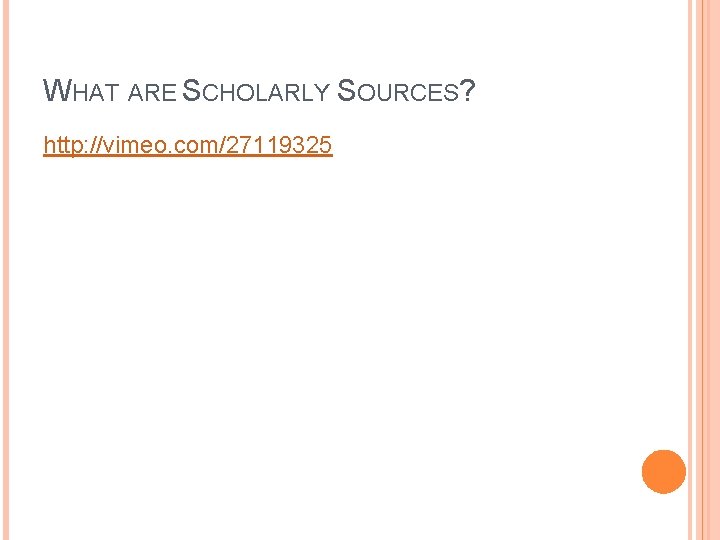This screenshot has height=540, width=720.
Task: Click the word SOURCES in the title
Action: [398, 93]
